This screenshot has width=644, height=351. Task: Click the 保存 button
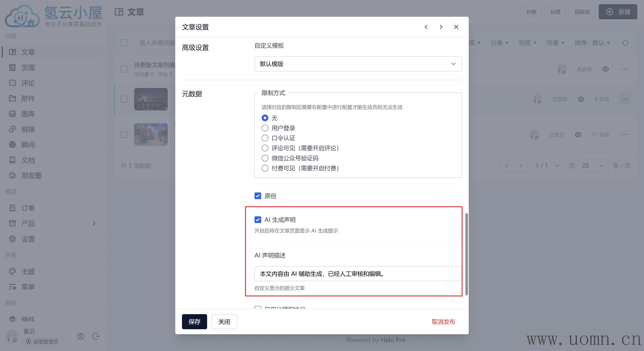coord(194,322)
